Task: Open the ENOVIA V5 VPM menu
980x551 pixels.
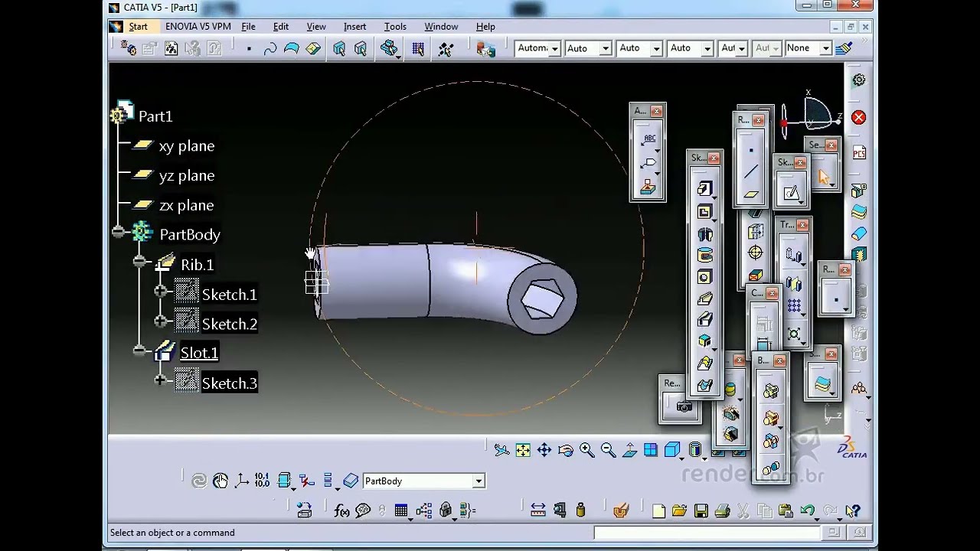Action: pyautogui.click(x=198, y=26)
